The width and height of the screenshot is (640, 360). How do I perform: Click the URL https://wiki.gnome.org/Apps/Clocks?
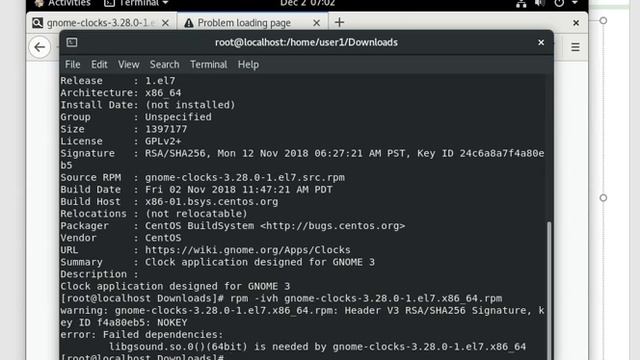[248, 250]
